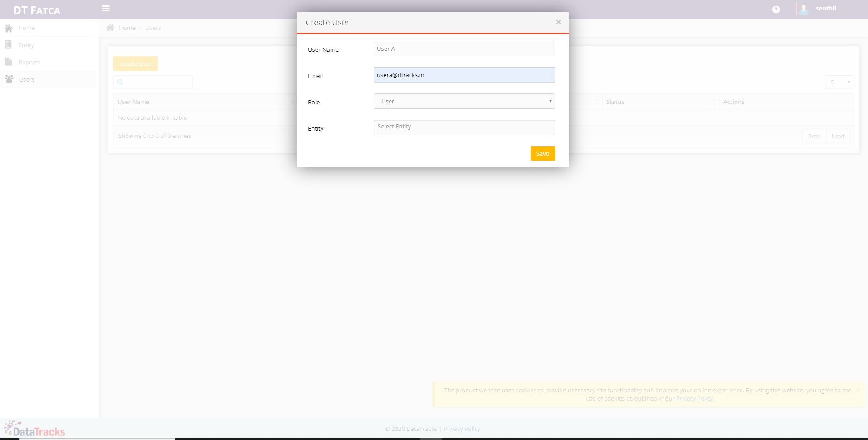Click the Home breadcrumb link
868x440 pixels.
[127, 28]
